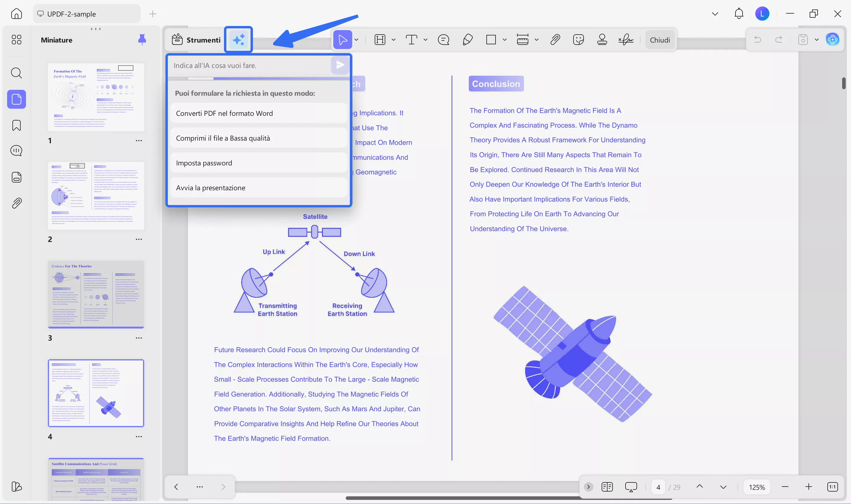Select the sticker tool icon
Viewport: 851px width, 504px height.
[x=578, y=40]
